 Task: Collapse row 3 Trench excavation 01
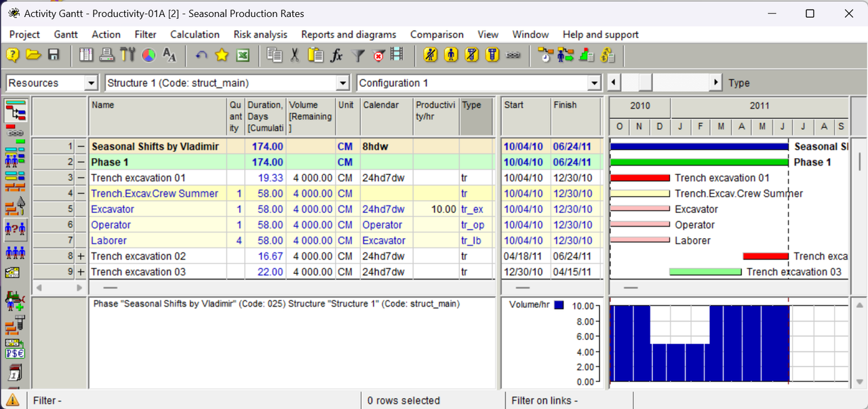point(81,178)
